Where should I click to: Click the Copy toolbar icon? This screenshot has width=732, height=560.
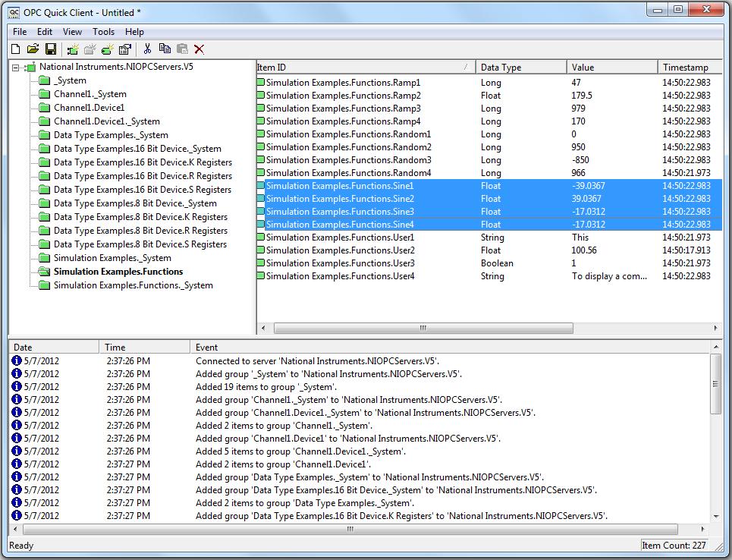pos(165,49)
